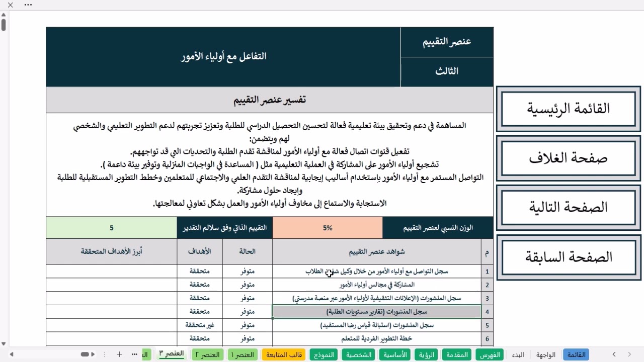Click the القائمة الرئيسية navigation button
This screenshot has width=644, height=362.
tap(569, 109)
